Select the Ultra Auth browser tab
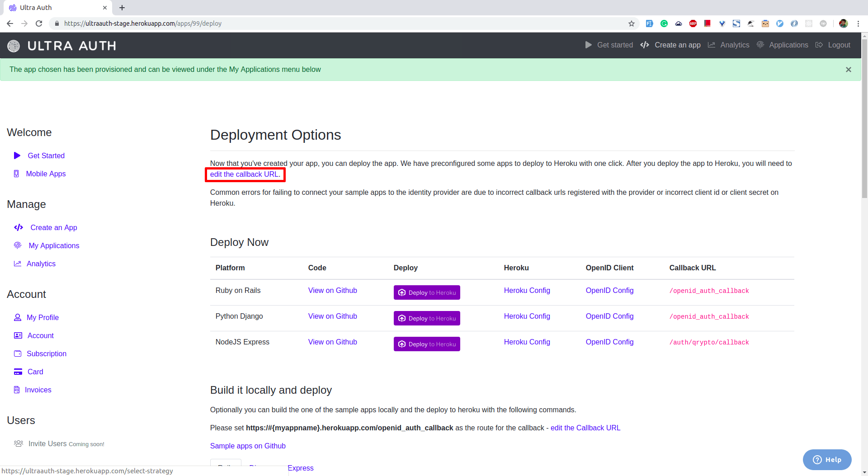The image size is (868, 476). tap(50, 8)
